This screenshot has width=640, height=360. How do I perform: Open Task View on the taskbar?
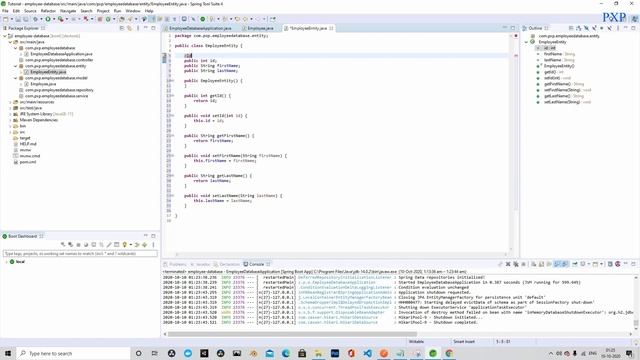155,353
